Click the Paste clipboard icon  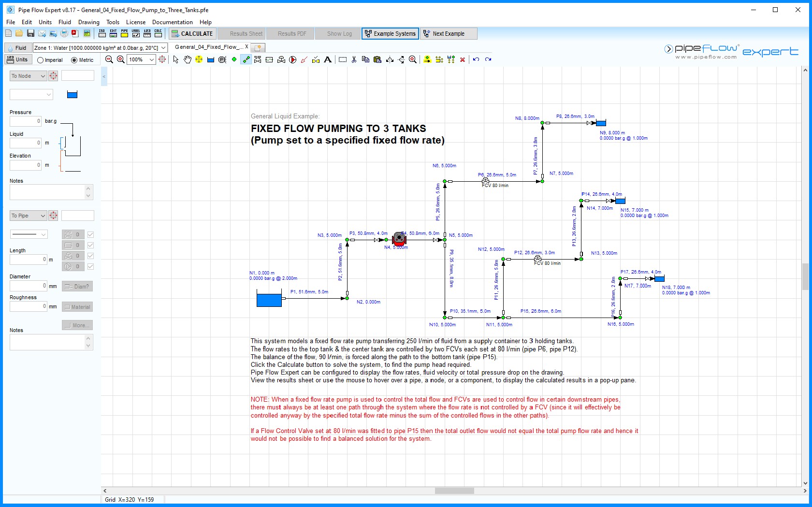pos(377,59)
